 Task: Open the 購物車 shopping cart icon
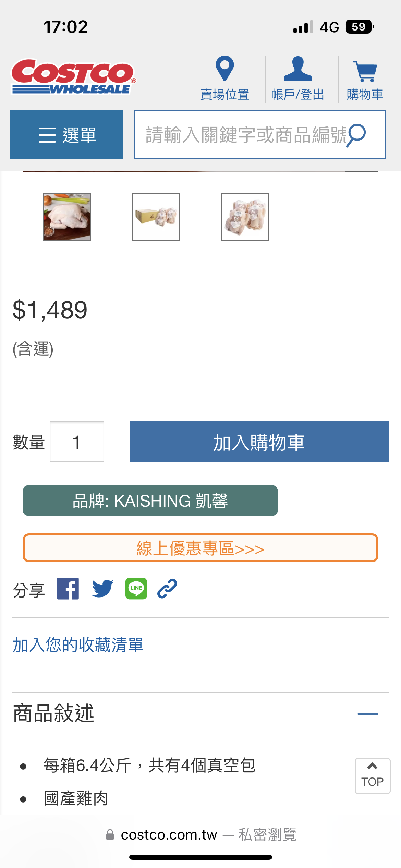(365, 71)
